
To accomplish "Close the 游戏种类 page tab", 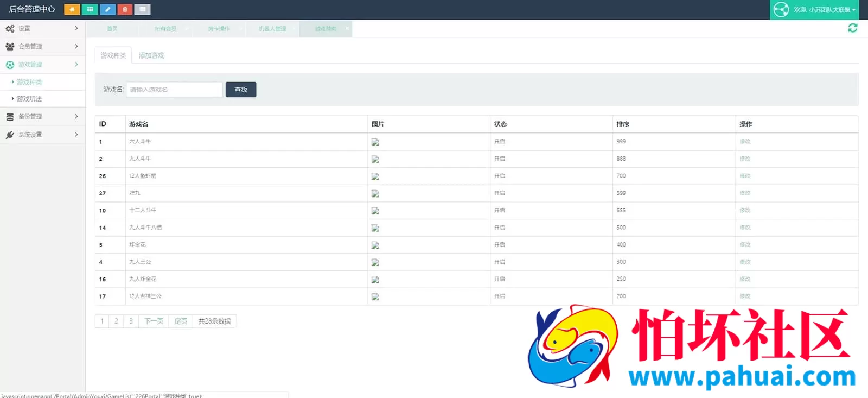I will click(x=347, y=29).
